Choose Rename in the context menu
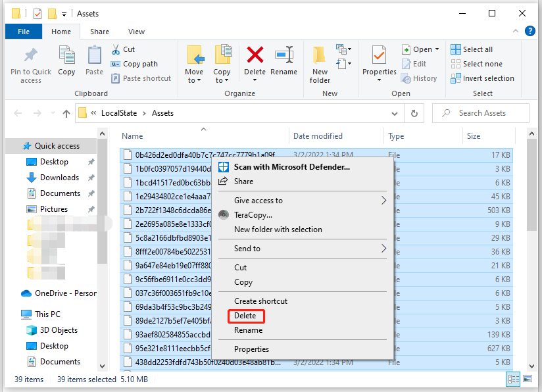Image resolution: width=542 pixels, height=392 pixels. pos(248,330)
